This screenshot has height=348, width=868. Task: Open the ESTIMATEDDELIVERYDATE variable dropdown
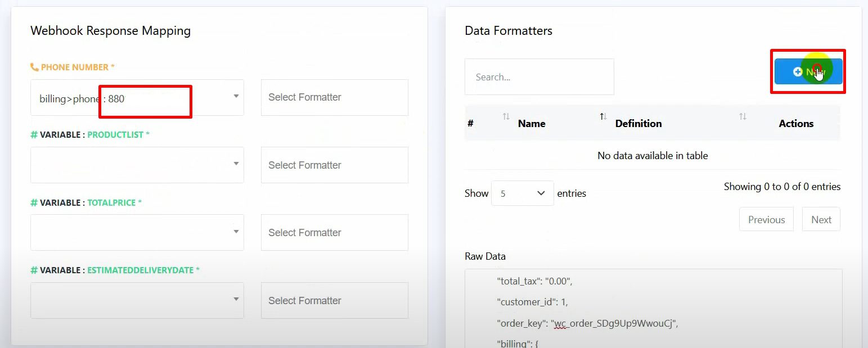(236, 300)
